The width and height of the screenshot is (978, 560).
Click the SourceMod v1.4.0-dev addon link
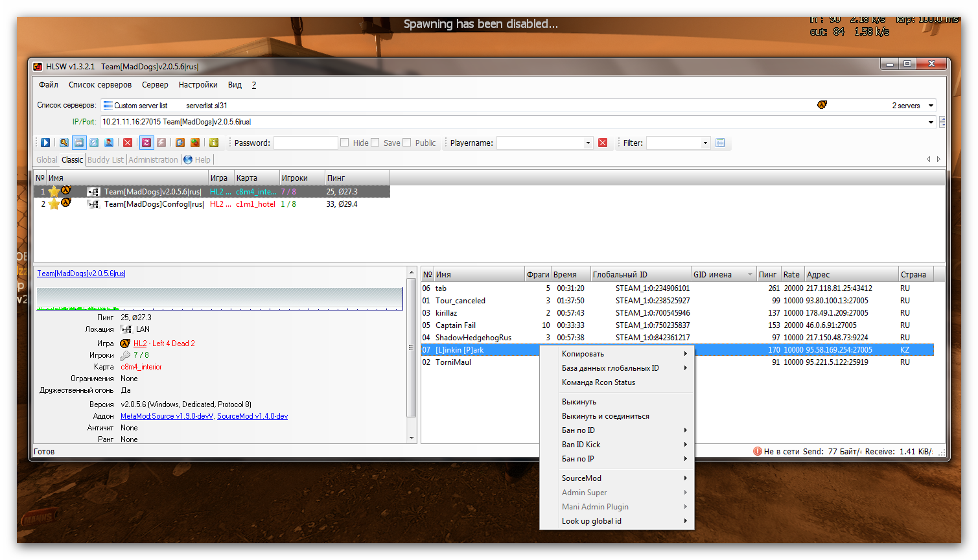(x=252, y=416)
